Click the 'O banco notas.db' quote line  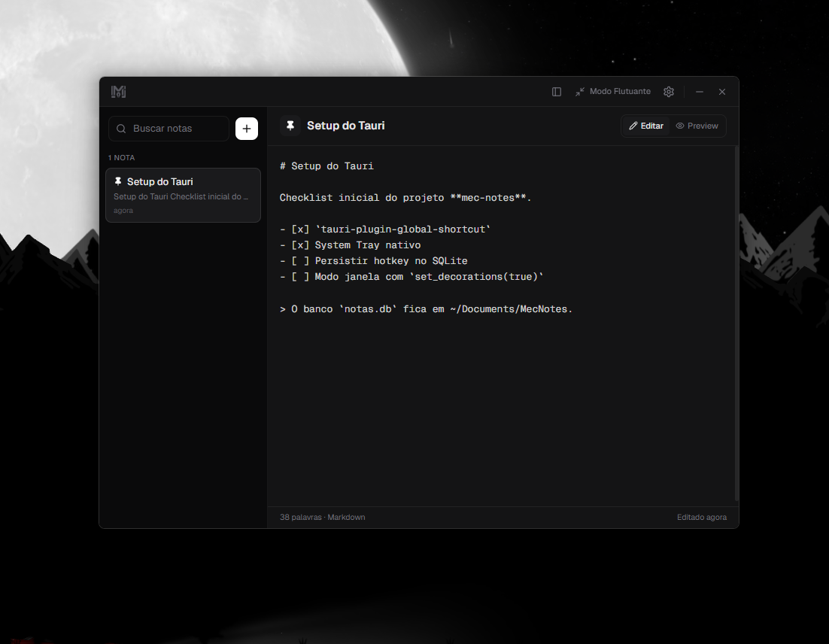tap(426, 309)
